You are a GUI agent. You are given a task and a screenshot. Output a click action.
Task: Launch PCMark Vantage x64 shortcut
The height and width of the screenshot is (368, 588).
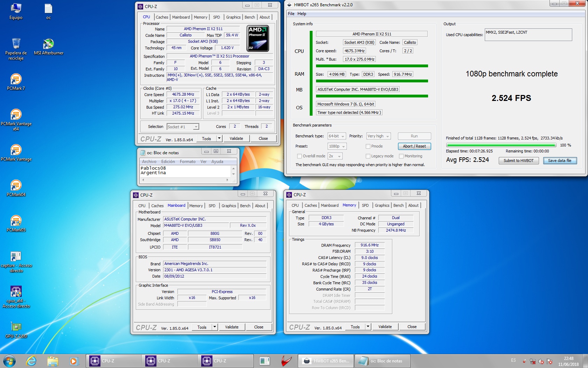[x=16, y=120]
